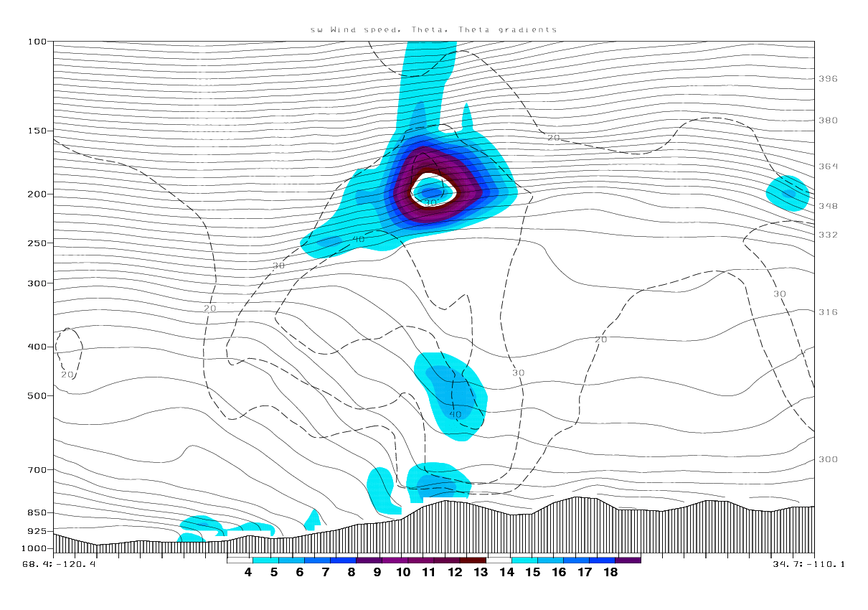Click the 200 pressure level label
The image size is (868, 610).
(37, 194)
